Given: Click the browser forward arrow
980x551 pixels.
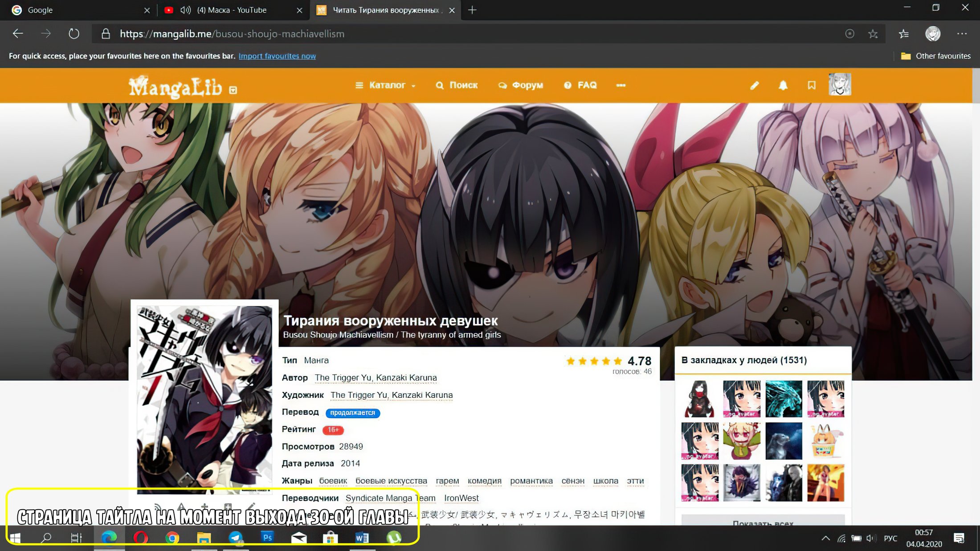Looking at the screenshot, I should [x=45, y=33].
